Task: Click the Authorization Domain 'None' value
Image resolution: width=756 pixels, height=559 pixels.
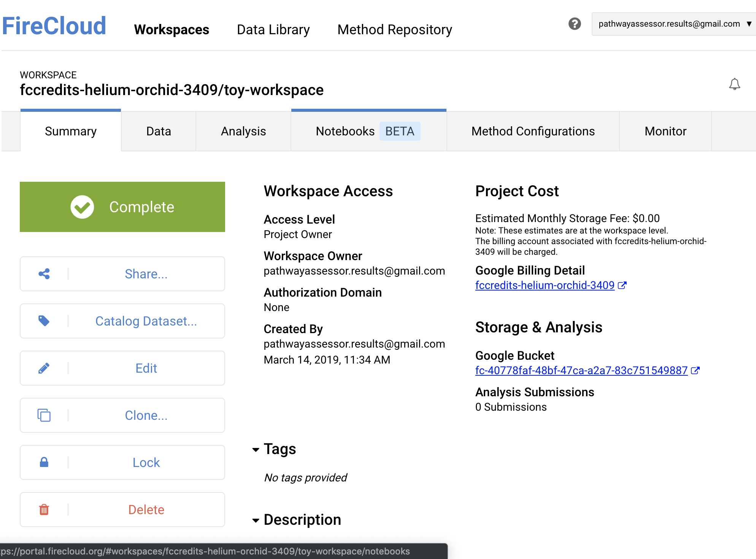Action: [276, 307]
